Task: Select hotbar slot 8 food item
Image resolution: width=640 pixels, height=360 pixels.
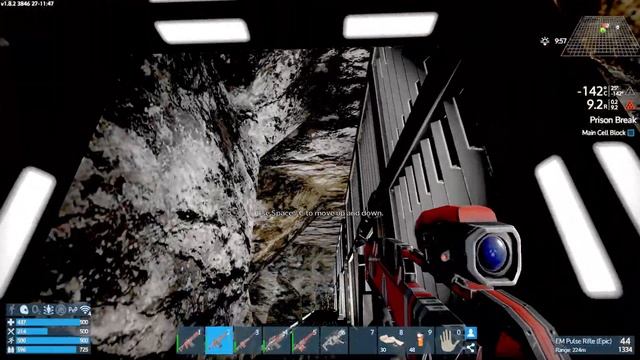Action: [392, 340]
